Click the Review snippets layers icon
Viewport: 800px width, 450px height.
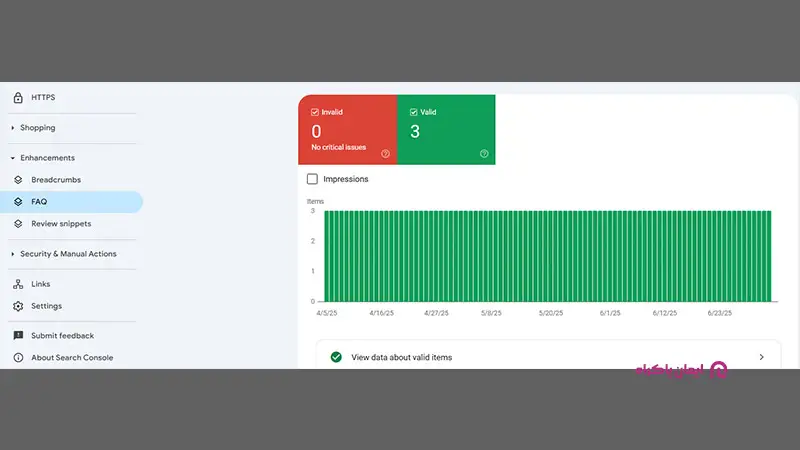tap(18, 224)
